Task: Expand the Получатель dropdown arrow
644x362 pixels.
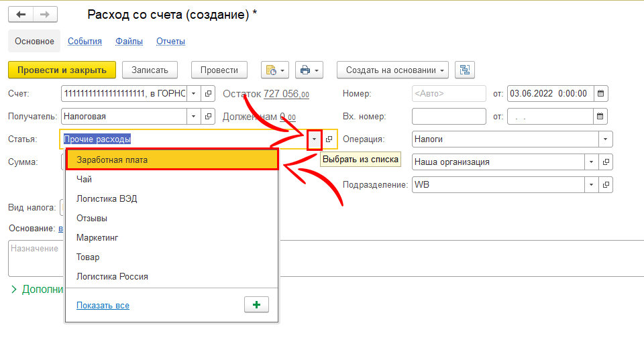Action: point(193,117)
